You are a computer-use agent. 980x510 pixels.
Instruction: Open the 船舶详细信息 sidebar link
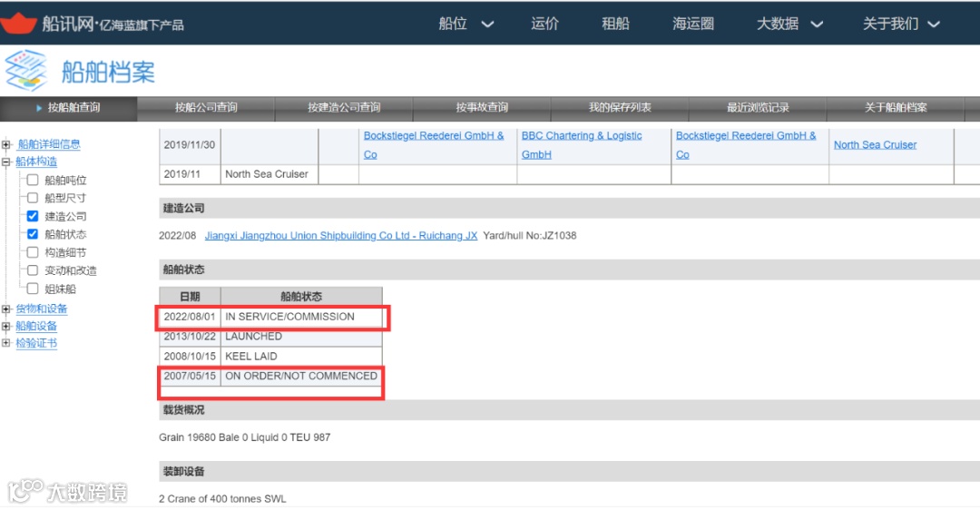click(x=49, y=144)
